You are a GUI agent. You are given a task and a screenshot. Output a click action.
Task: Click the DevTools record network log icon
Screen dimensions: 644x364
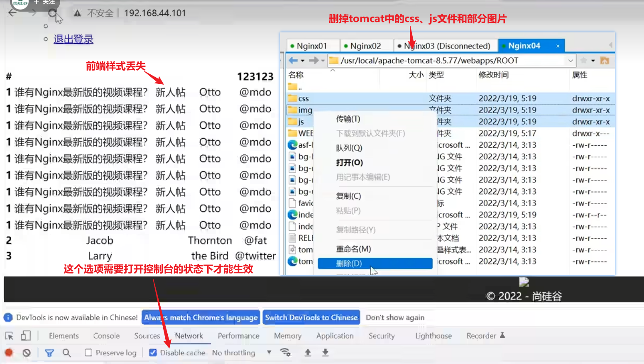coord(9,353)
